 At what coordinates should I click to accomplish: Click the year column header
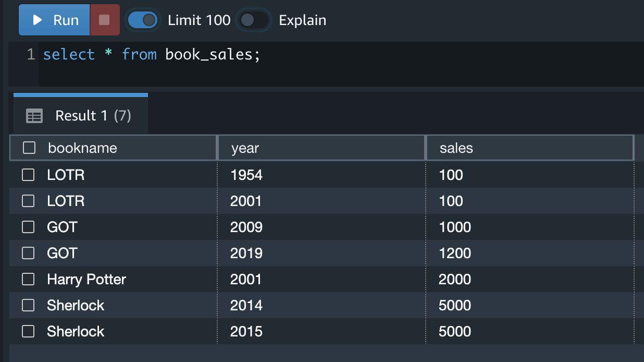[x=245, y=148]
